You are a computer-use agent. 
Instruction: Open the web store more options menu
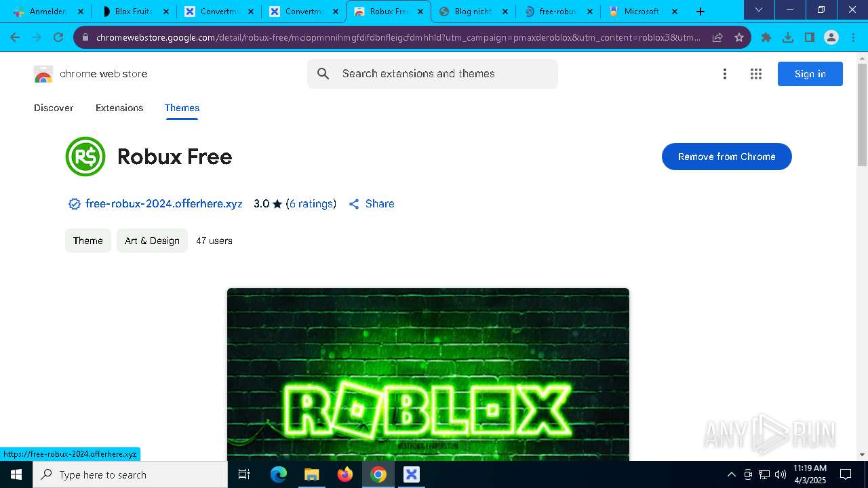[725, 74]
